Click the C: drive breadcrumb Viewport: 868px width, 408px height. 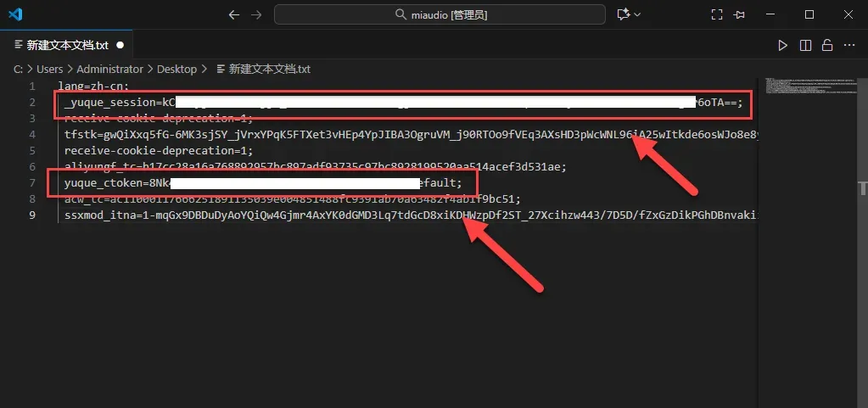tap(18, 69)
